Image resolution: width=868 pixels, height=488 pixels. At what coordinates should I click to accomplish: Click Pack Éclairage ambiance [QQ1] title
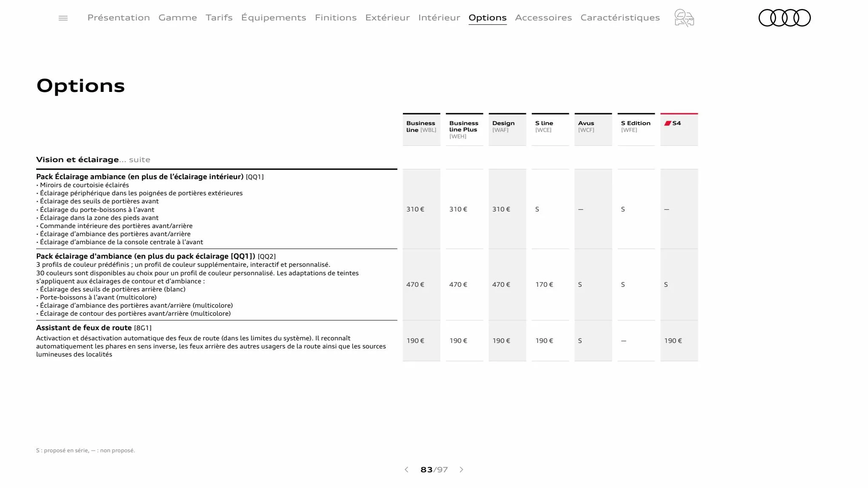coord(150,177)
